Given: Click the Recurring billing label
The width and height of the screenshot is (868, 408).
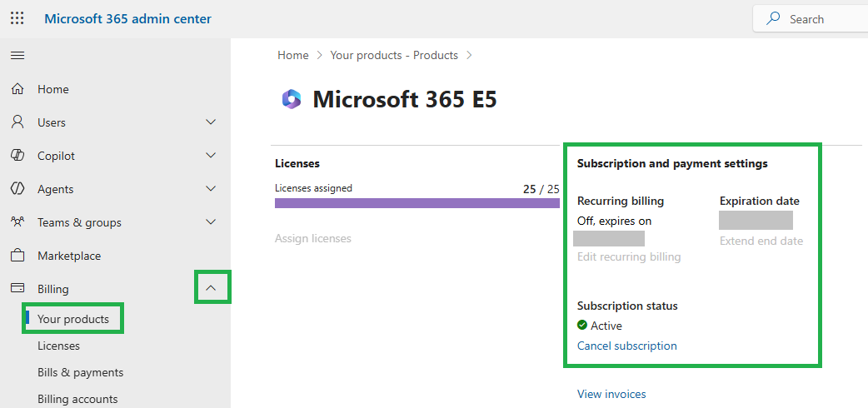Looking at the screenshot, I should click(x=620, y=201).
